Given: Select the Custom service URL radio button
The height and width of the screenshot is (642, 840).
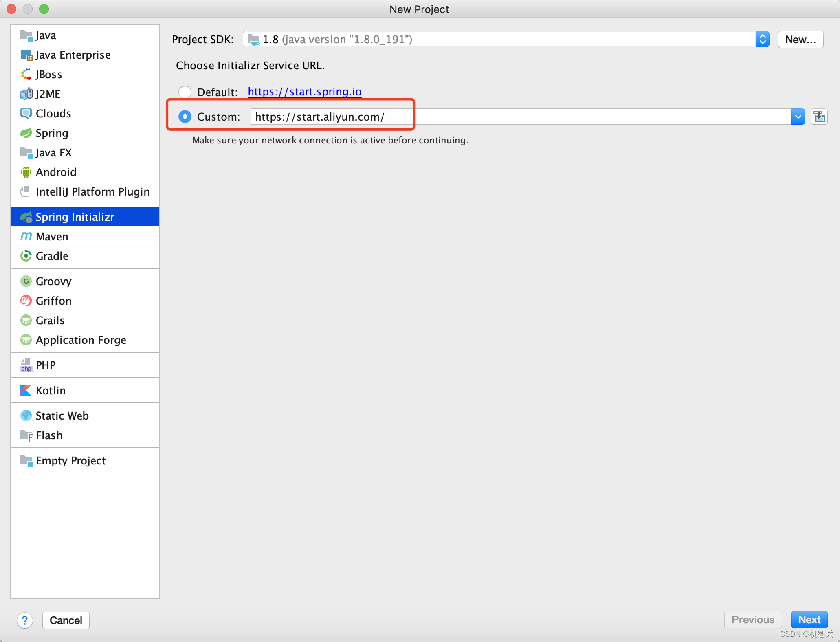Looking at the screenshot, I should 185,117.
